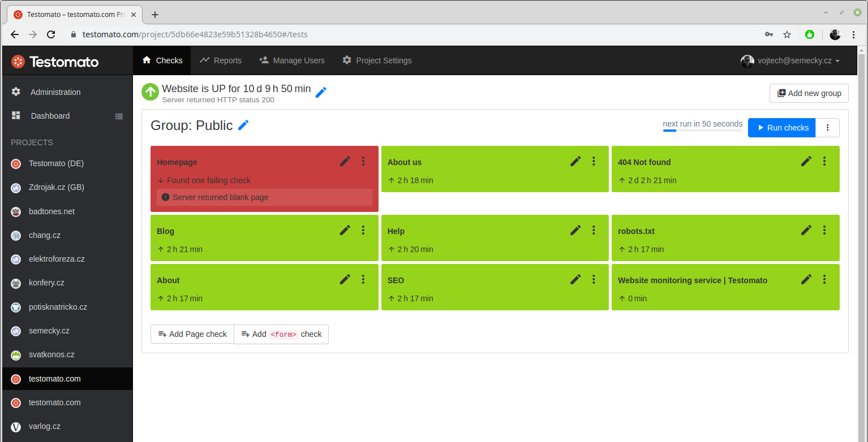Switch to the Checks tab
This screenshot has height=442, width=868.
(x=162, y=60)
